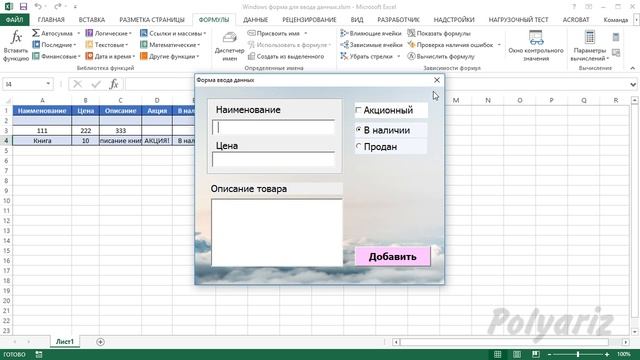This screenshot has width=640, height=360.
Task: Open Financial (Финансовые) functions
Action: 56,56
